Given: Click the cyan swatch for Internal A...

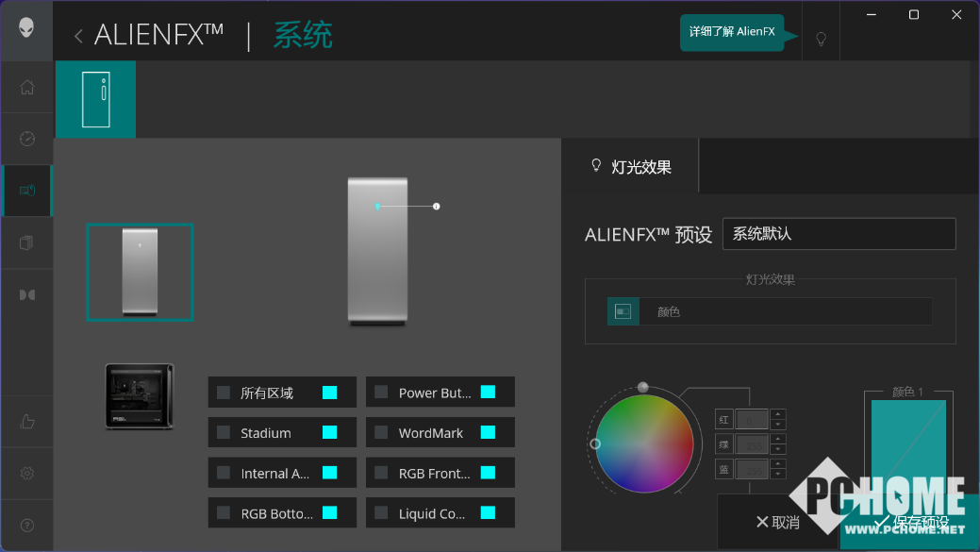Looking at the screenshot, I should [x=330, y=474].
